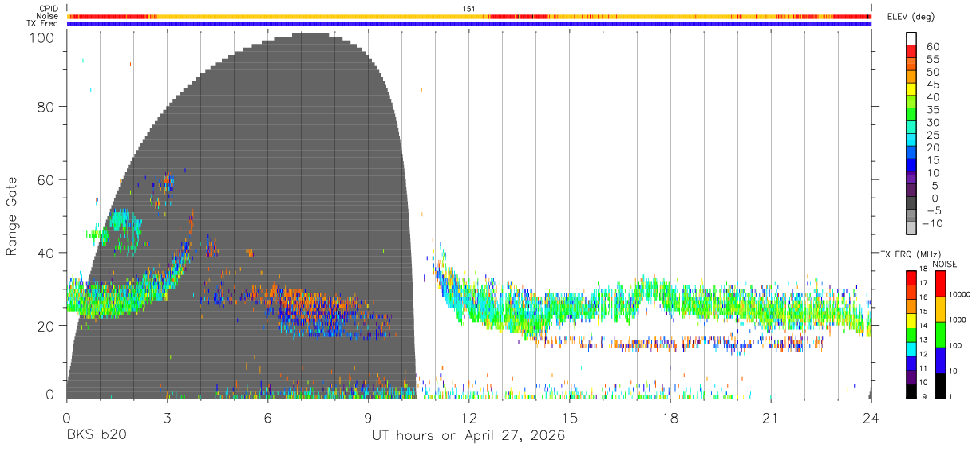Click the CPID label above the plot

pos(48,8)
